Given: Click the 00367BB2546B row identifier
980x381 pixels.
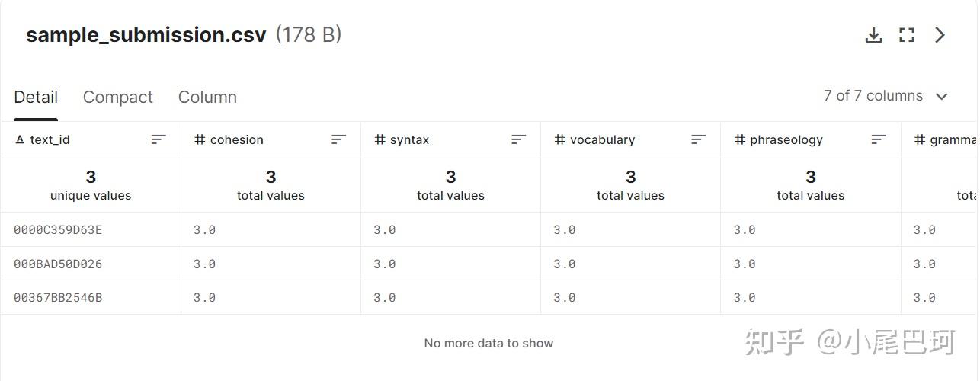Looking at the screenshot, I should (x=58, y=297).
